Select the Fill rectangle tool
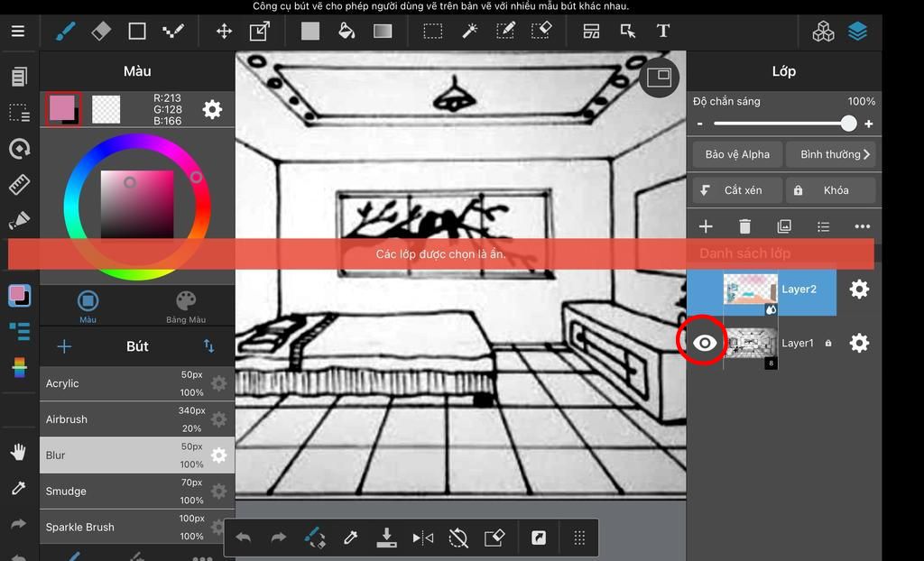The image size is (924, 561). [310, 32]
